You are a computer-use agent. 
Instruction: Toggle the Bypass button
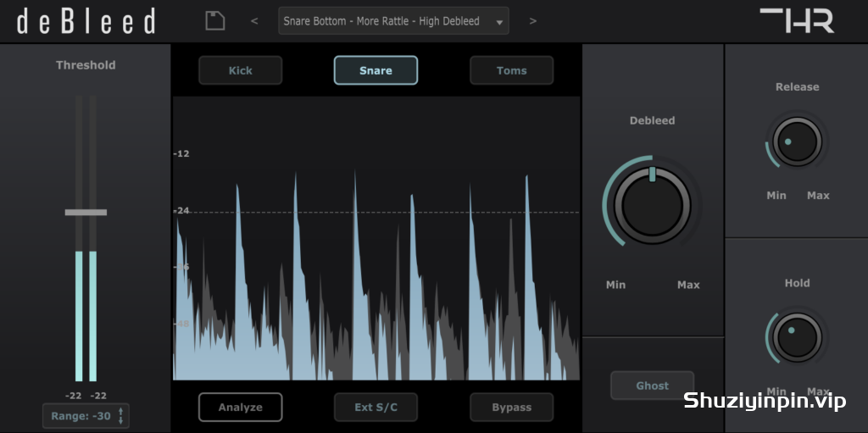click(x=511, y=407)
